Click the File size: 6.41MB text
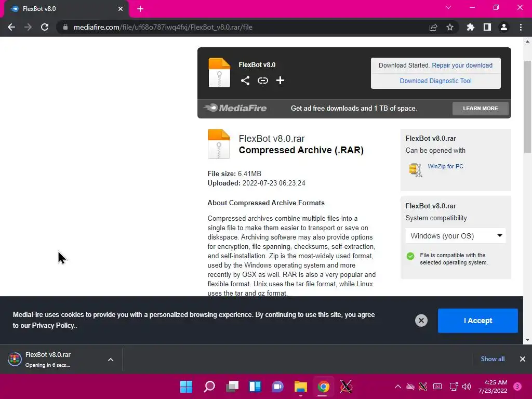Screen dimensions: 532x399 pos(234,174)
